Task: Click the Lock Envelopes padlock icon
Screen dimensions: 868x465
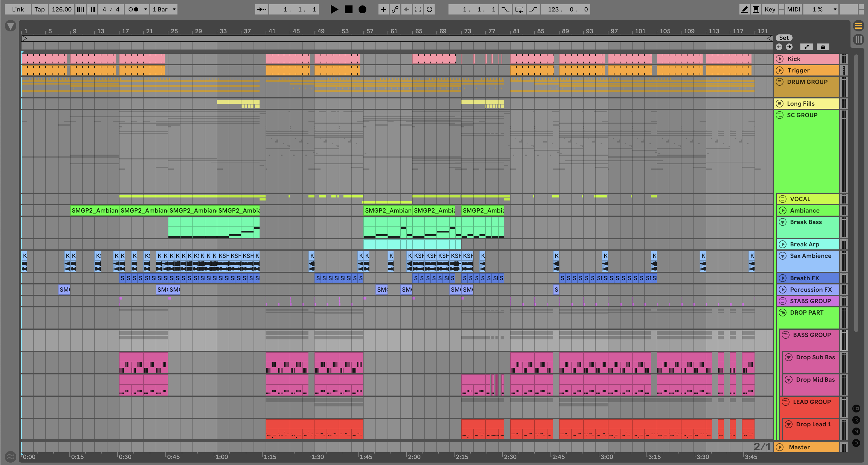Action: pyautogui.click(x=823, y=47)
